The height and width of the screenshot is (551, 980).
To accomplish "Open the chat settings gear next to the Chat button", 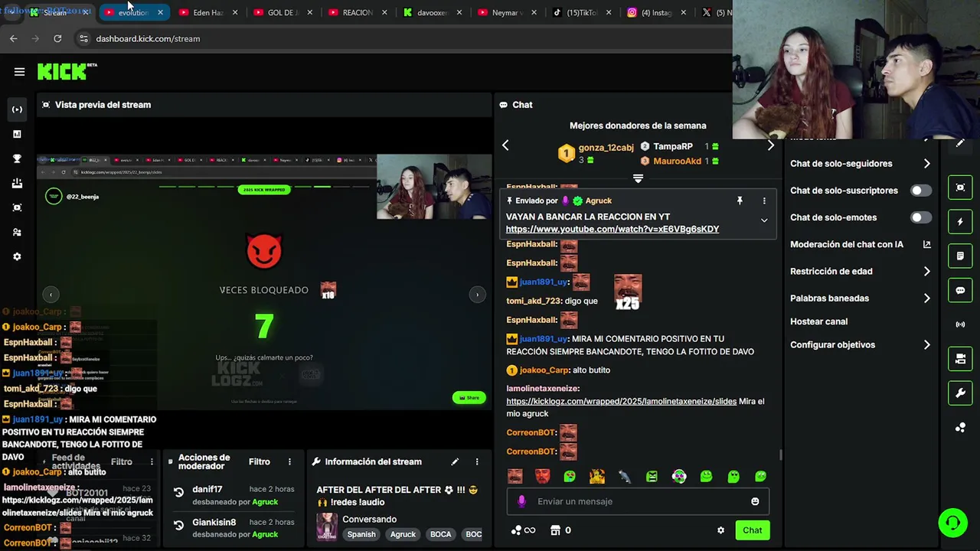I will (720, 530).
